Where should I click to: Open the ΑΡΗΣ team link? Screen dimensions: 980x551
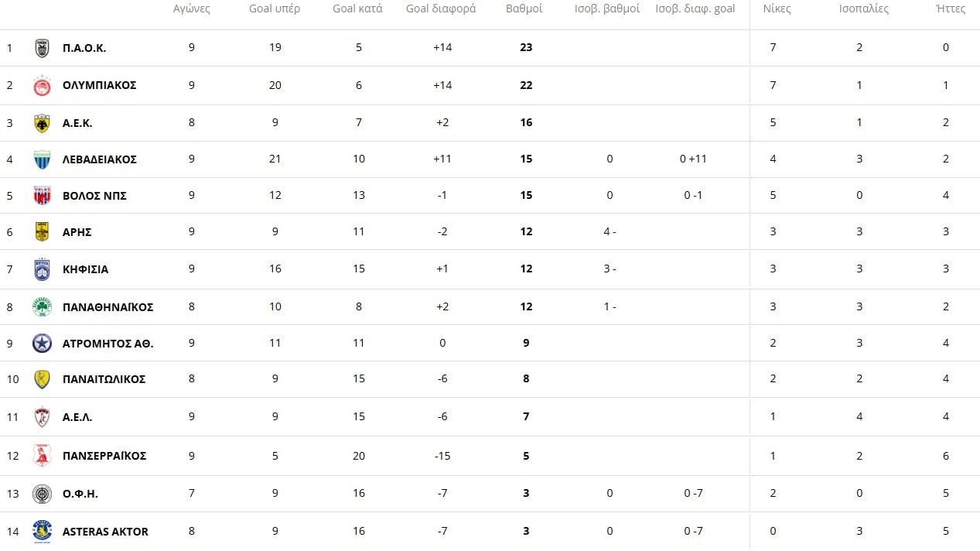click(77, 232)
